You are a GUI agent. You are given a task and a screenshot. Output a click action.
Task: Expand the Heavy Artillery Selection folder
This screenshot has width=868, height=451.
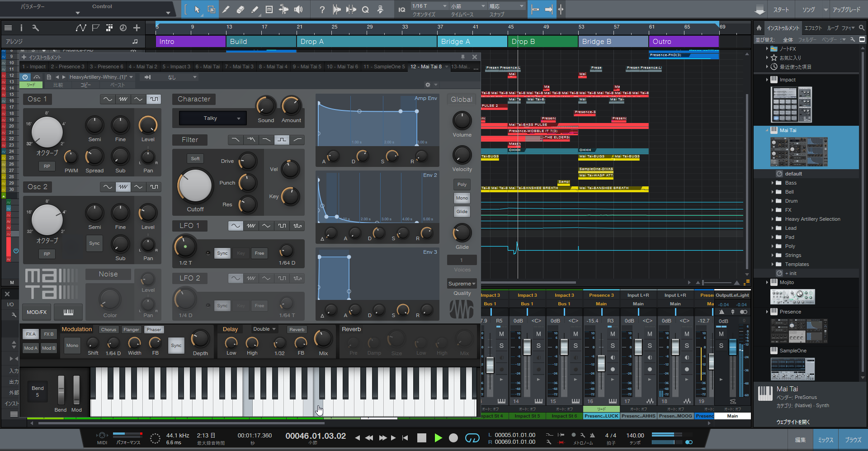[x=773, y=219]
